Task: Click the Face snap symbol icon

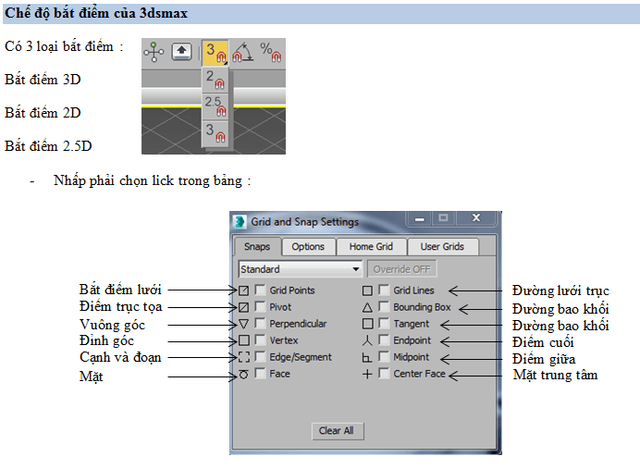Action: (x=244, y=374)
